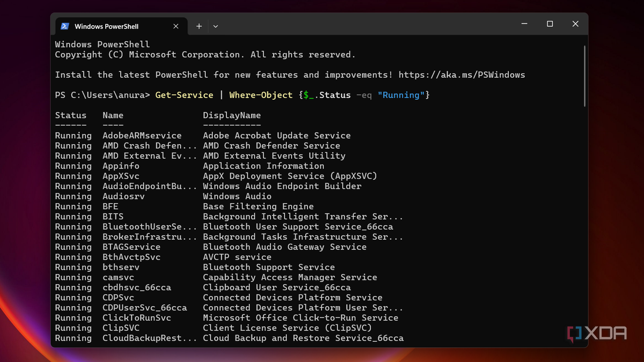Click Bluetooth Support Service text
The image size is (644, 362).
coord(269,267)
